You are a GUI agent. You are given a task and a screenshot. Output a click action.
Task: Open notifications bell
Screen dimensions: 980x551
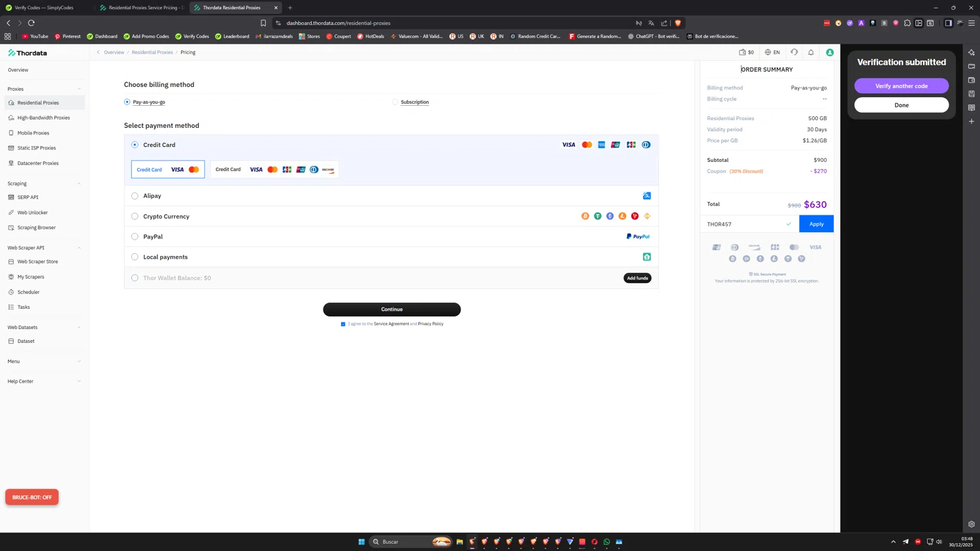click(811, 52)
